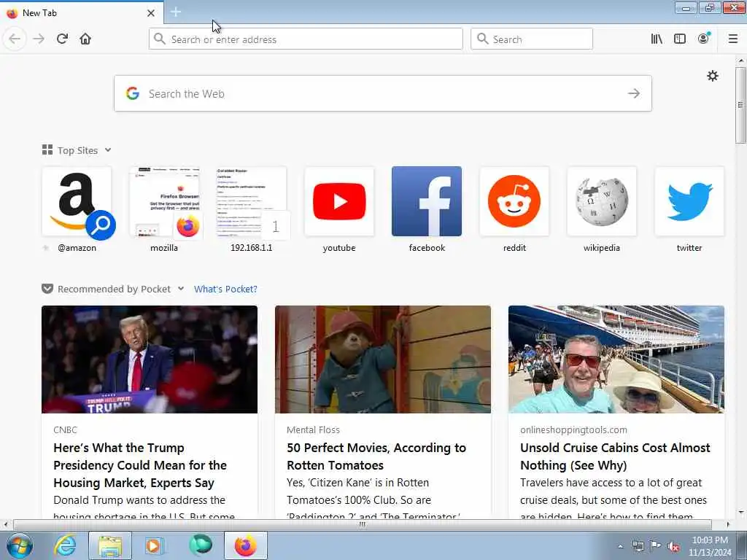Click the onlineshoppingtools.com source label

point(573,429)
